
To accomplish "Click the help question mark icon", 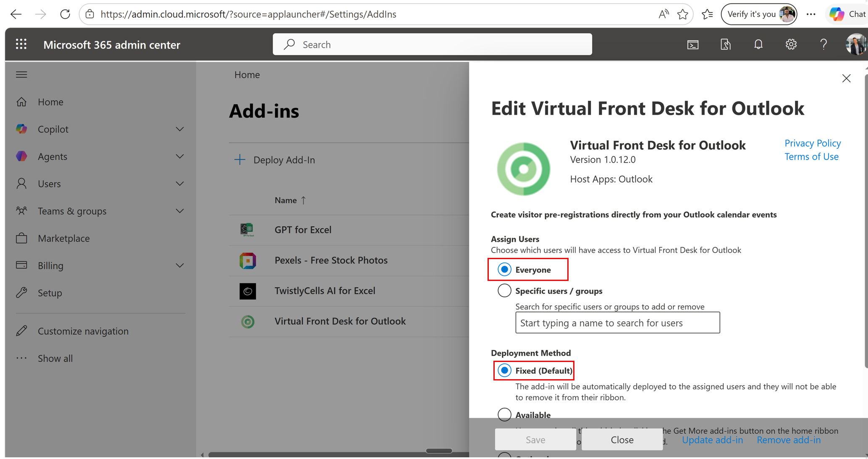I will click(823, 45).
